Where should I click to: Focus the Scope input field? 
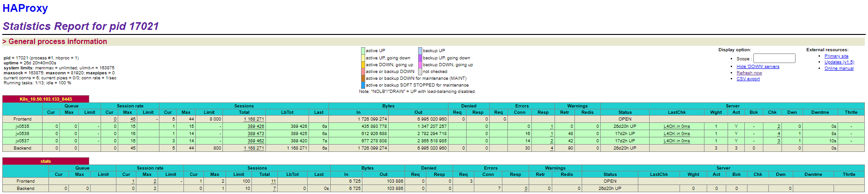pos(774,58)
